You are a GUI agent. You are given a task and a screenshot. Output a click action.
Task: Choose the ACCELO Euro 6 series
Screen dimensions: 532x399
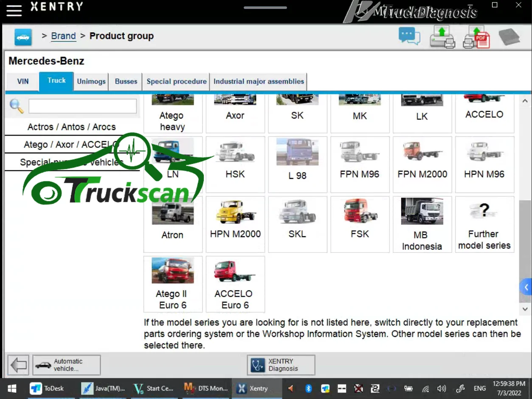[235, 284]
